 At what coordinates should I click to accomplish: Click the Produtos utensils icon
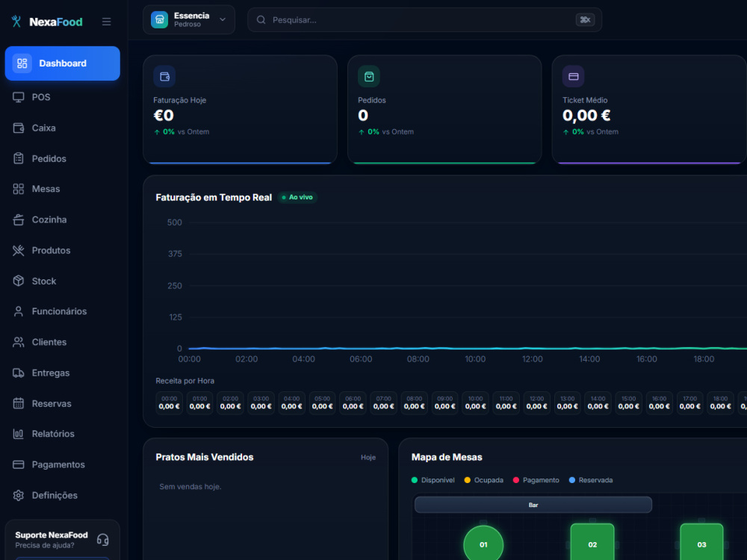coord(19,250)
